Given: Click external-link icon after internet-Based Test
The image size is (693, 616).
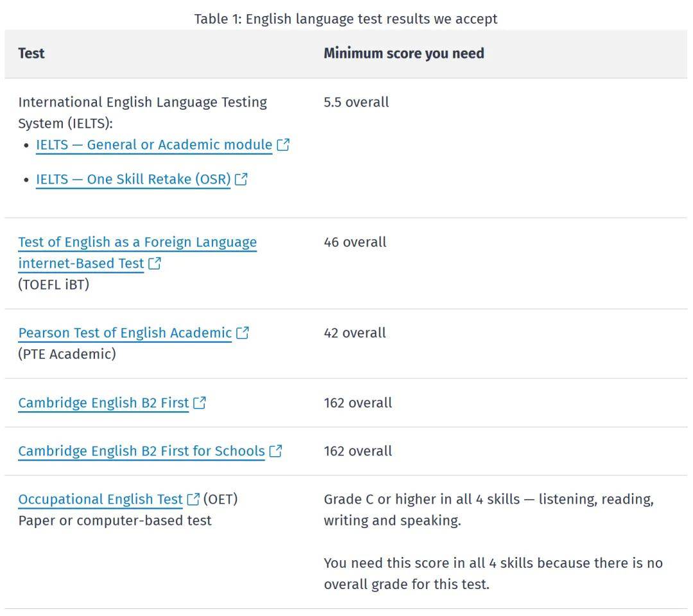Looking at the screenshot, I should tap(155, 264).
